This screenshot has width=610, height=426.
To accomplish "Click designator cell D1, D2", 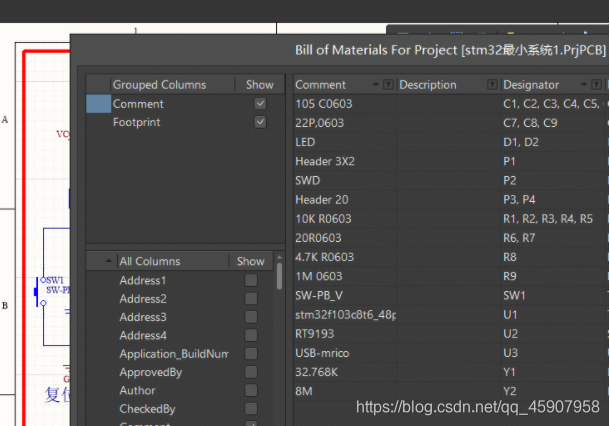I will (x=521, y=142).
